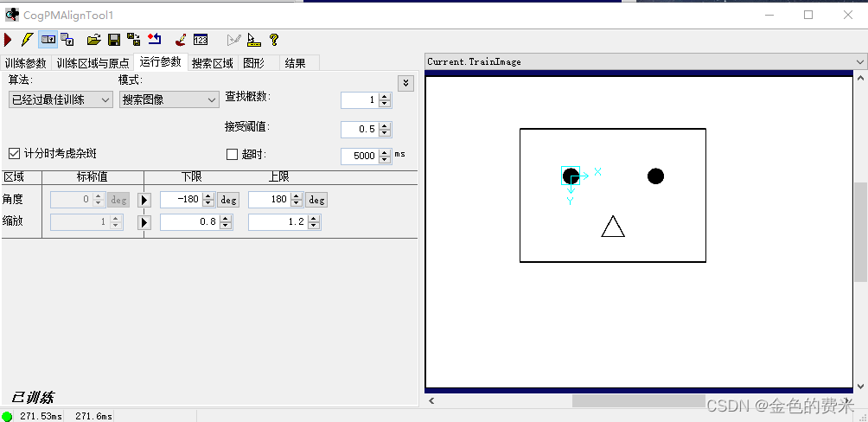868x422 pixels.
Task: Toggle the 缩放 row arrow range button
Action: pyautogui.click(x=144, y=222)
